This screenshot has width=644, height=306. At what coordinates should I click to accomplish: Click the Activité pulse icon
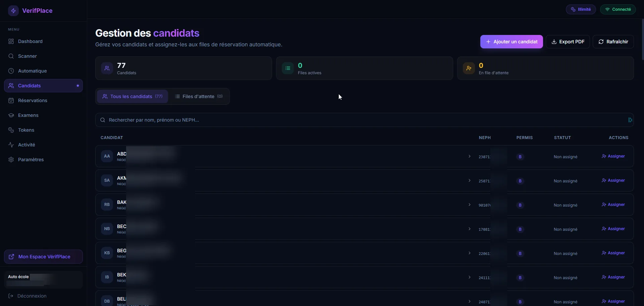click(11, 145)
